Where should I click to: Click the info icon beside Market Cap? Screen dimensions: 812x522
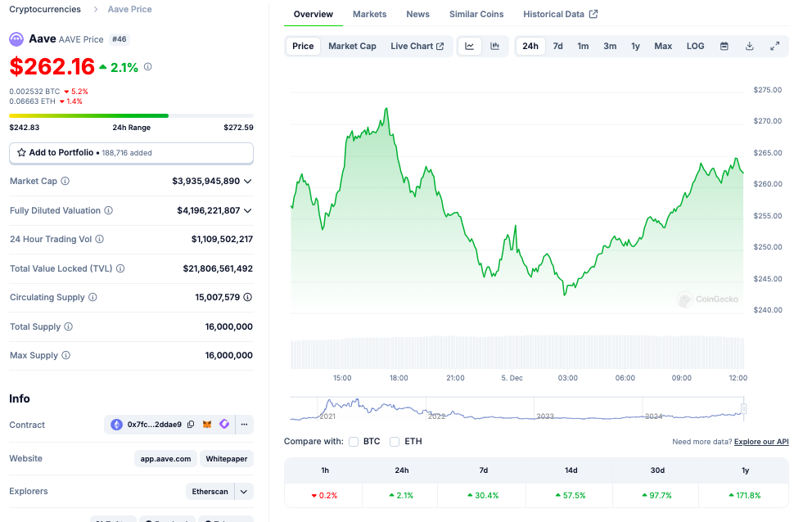(x=65, y=181)
